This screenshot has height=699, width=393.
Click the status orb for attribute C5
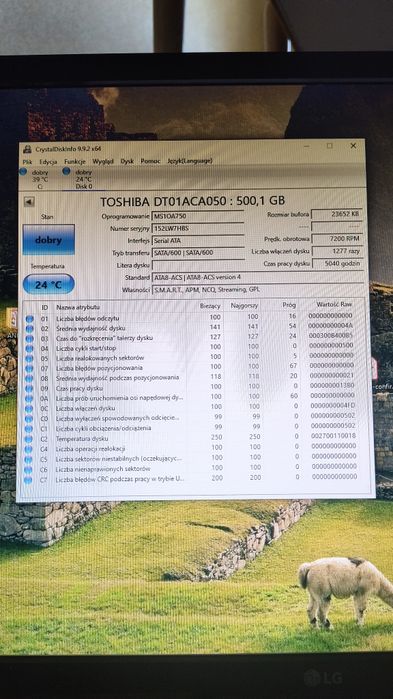29,460
